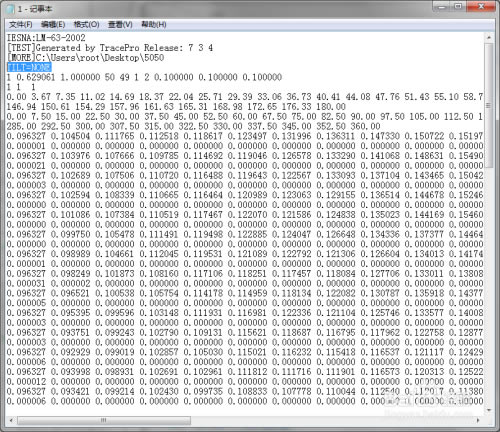Screen dimensions: 500x432
Task: Open the 文件(F) menu
Action: pyautogui.click(x=21, y=24)
